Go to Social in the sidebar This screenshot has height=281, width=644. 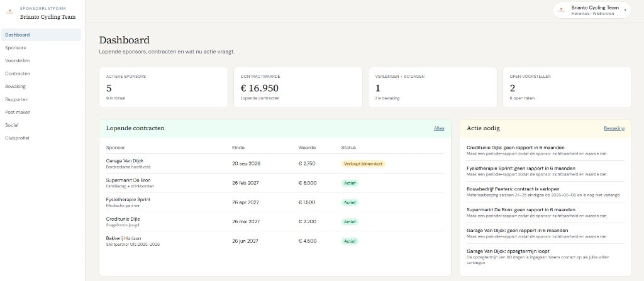pos(41,125)
